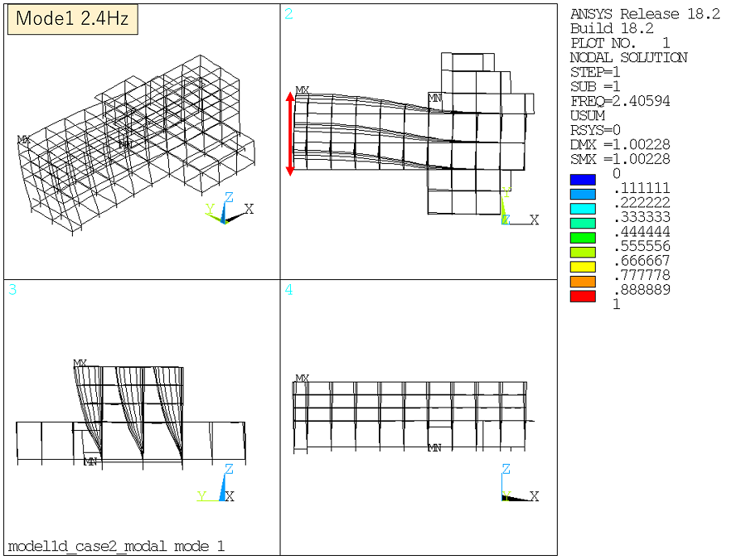
Task: Click the FREQ=2.40594 legend text
Action: (620, 101)
